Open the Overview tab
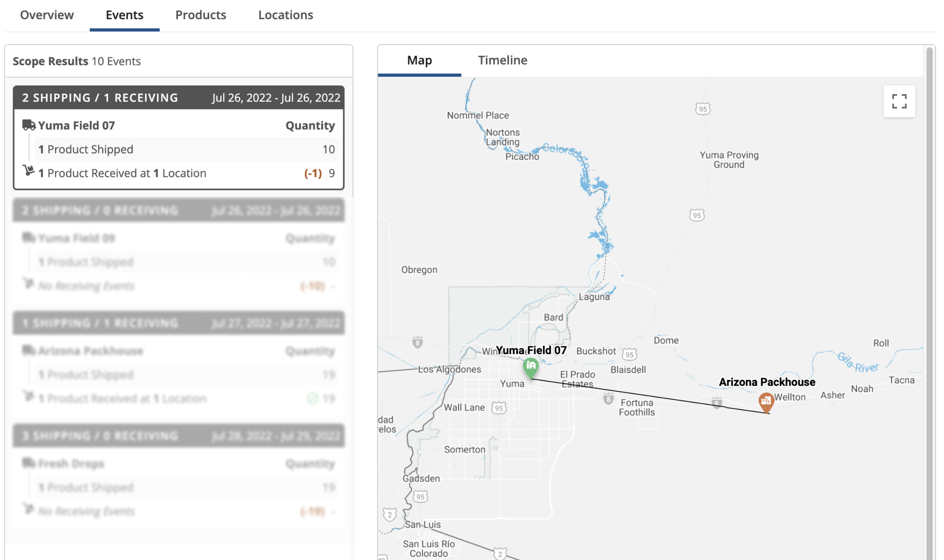Screen dimensions: 944x560 tap(47, 15)
